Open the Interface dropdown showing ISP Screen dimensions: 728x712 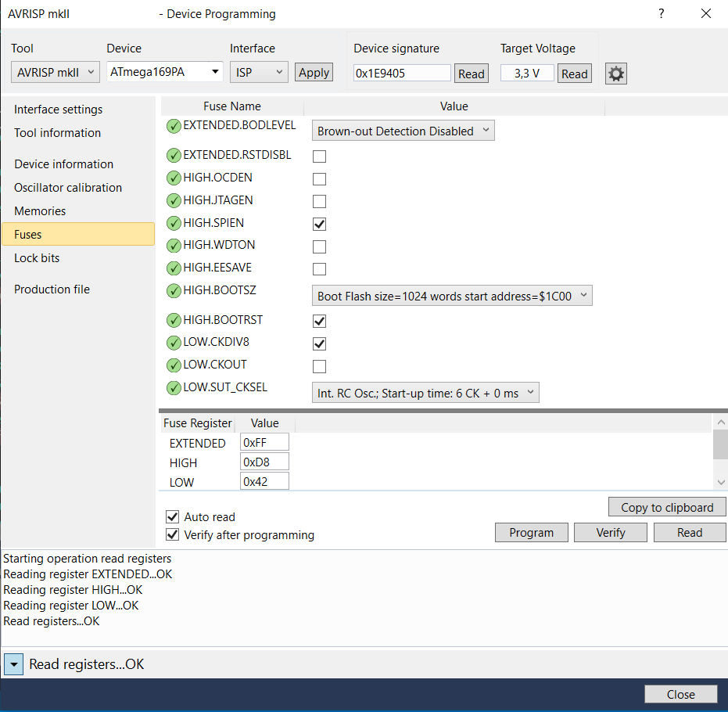259,73
